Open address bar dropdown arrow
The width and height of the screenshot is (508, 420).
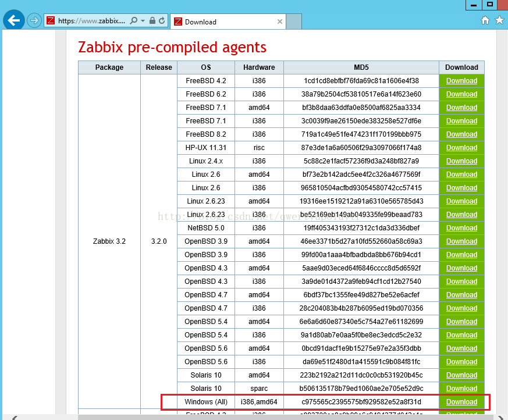click(143, 21)
